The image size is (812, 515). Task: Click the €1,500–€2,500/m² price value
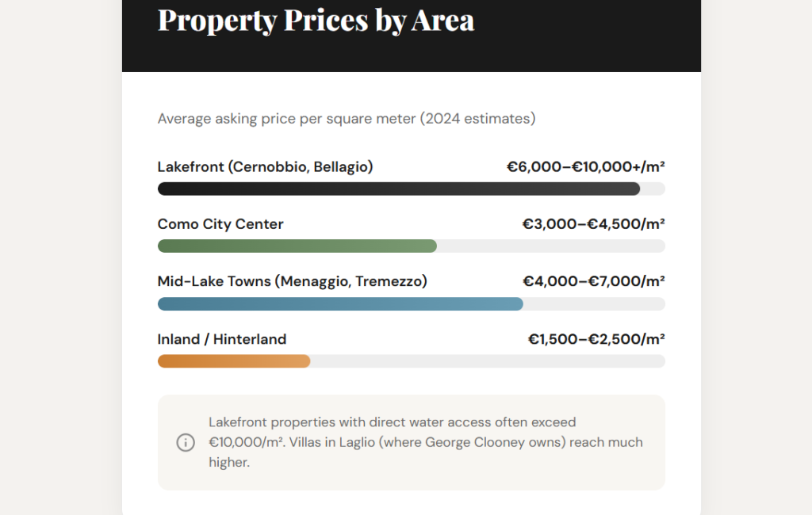[596, 339]
